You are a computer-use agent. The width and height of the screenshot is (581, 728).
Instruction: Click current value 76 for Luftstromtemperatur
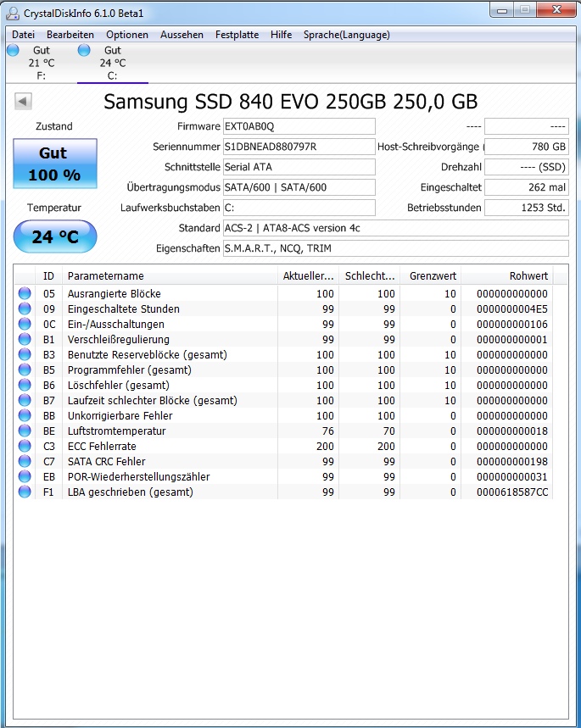pyautogui.click(x=328, y=431)
